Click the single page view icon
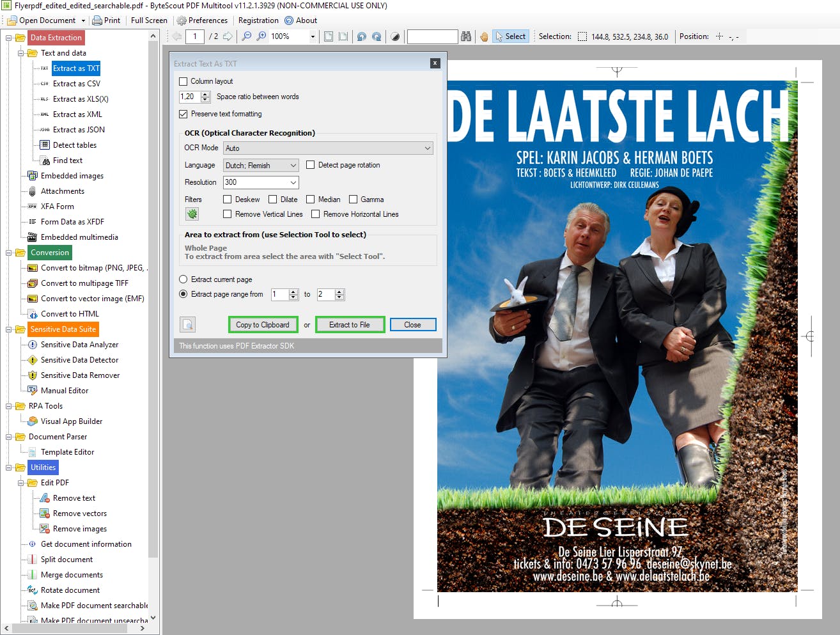The image size is (840, 635). [329, 36]
